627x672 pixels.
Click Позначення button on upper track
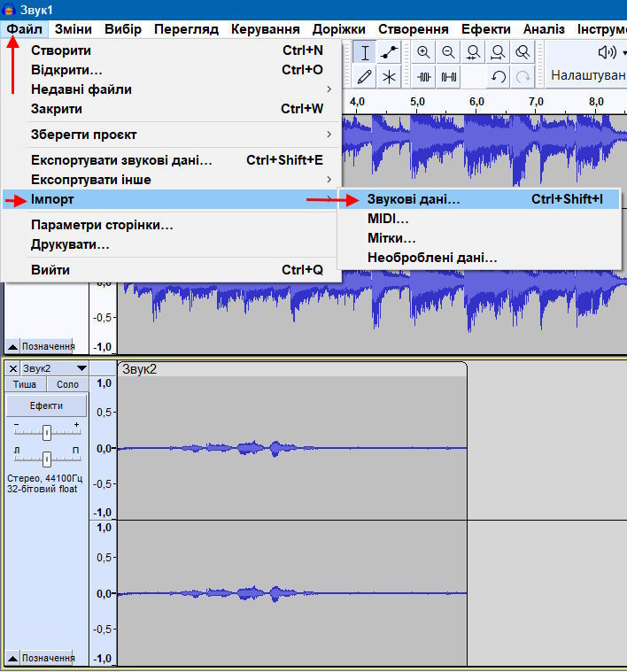(x=48, y=346)
